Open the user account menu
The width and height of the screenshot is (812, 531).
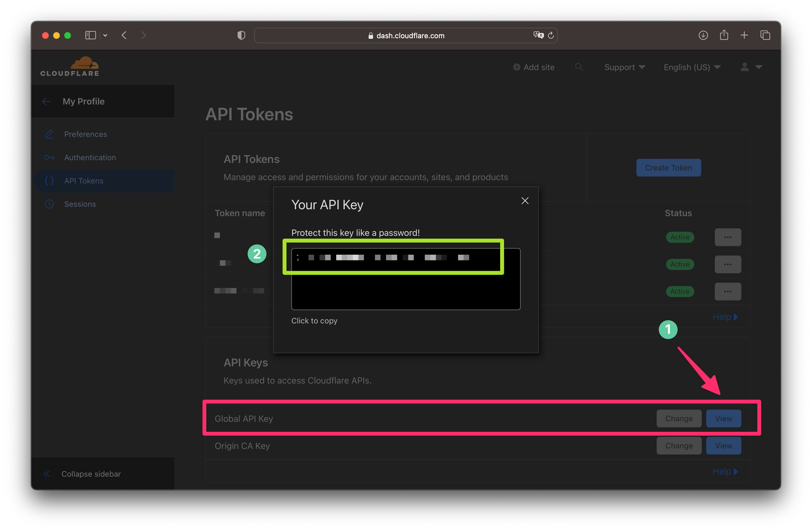pos(751,67)
